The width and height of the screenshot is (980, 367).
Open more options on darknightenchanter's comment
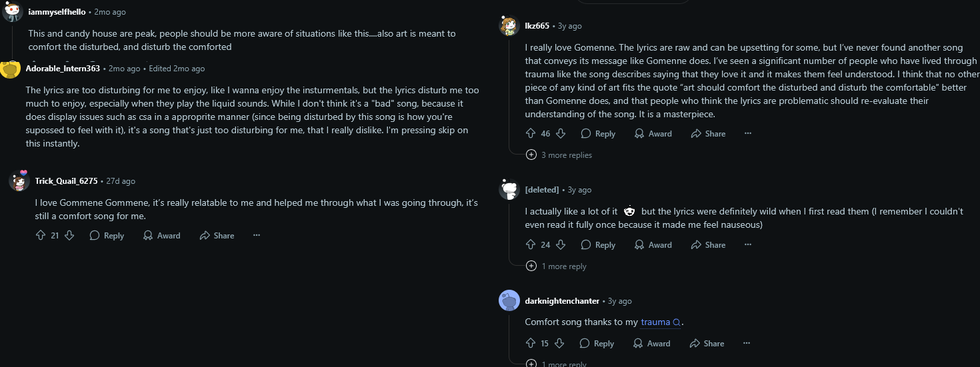coord(747,343)
